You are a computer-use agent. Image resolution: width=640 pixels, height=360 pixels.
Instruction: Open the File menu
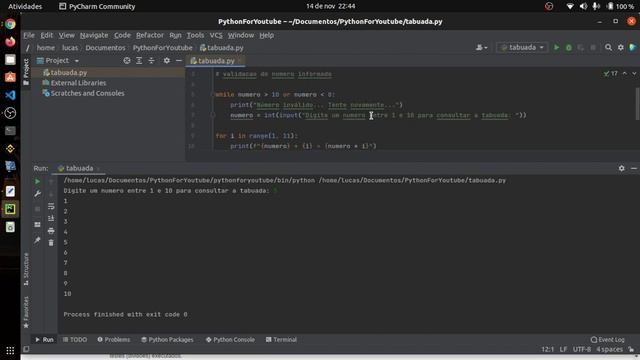[29, 35]
